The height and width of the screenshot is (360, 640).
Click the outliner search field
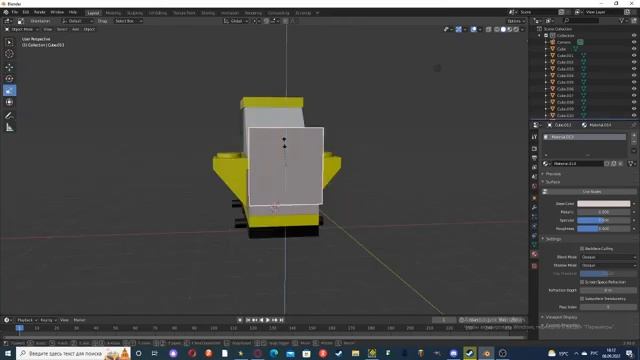(x=581, y=20)
